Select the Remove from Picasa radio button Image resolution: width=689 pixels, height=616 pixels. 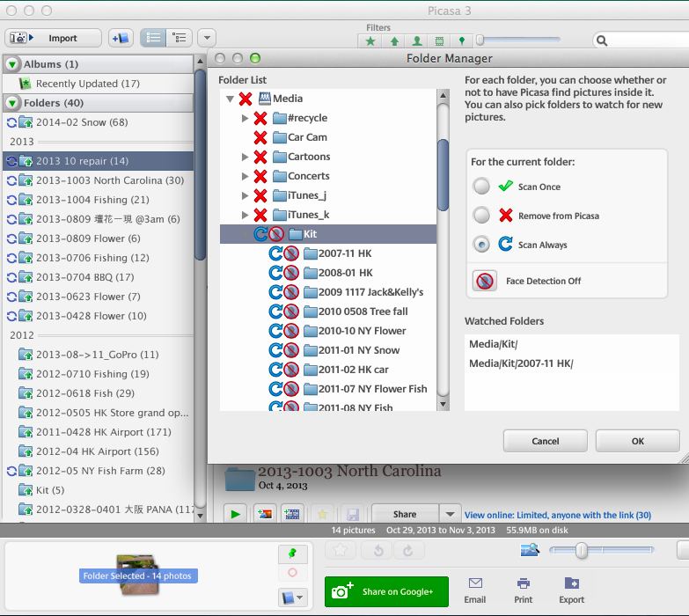[481, 216]
